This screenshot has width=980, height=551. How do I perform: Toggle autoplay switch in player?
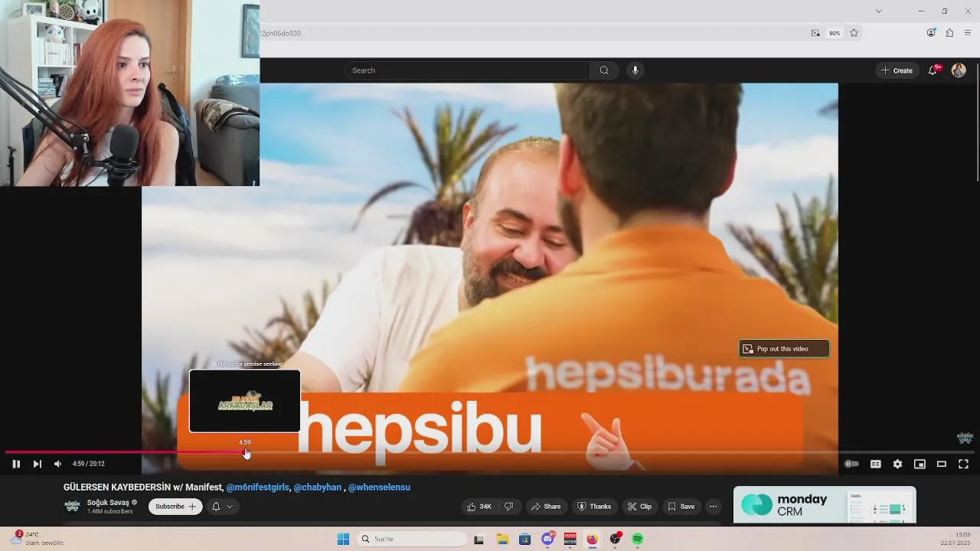pos(851,464)
